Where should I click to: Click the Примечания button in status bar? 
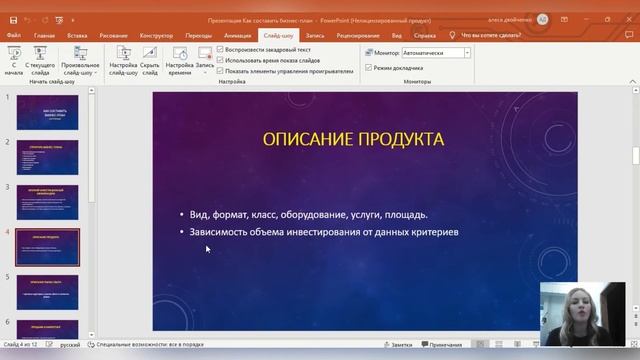(x=442, y=344)
